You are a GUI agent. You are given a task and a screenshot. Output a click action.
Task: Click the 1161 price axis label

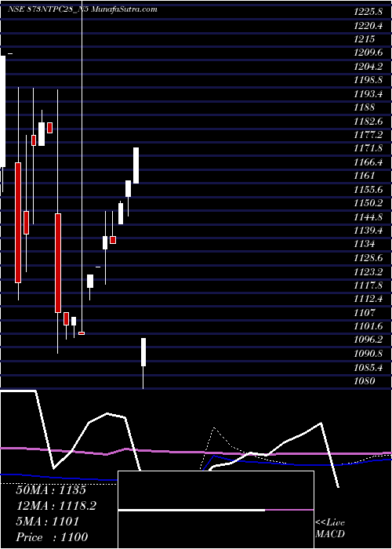pos(364,176)
